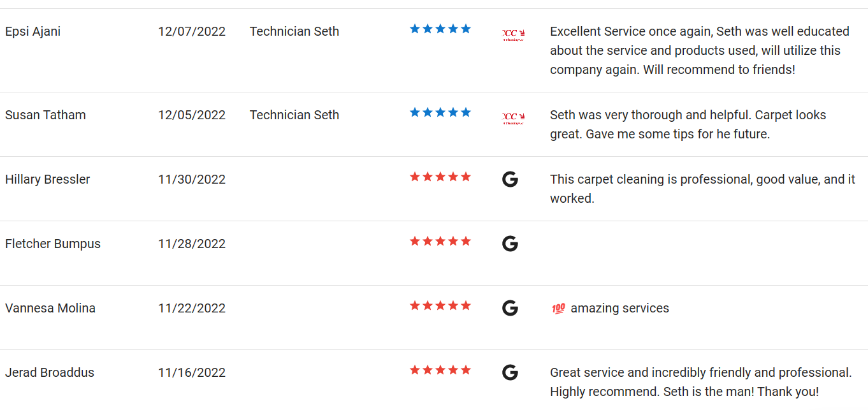This screenshot has width=868, height=410.
Task: Click the blue star rating for Susan Tatham
Action: [440, 112]
